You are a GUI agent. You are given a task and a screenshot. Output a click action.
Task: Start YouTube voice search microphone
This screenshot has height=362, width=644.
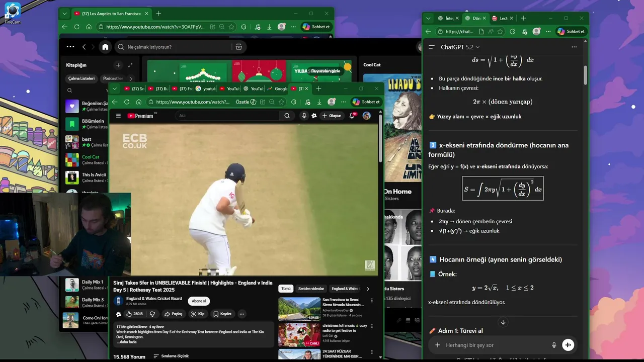tap(304, 116)
